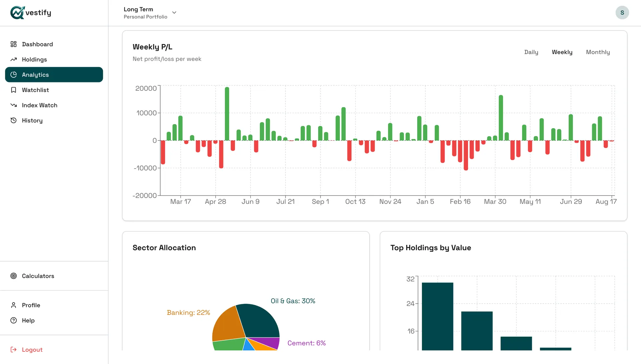Screen dimensions: 641x364
Task: Click the 'Jan 5' axis label
Action: tap(425, 202)
